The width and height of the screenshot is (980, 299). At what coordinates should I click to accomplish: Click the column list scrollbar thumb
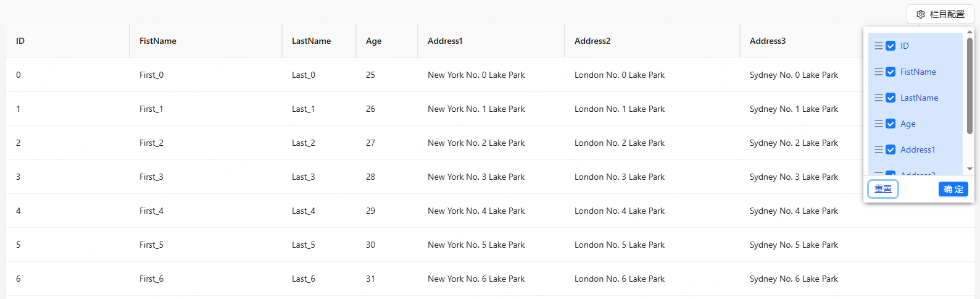pyautogui.click(x=970, y=85)
